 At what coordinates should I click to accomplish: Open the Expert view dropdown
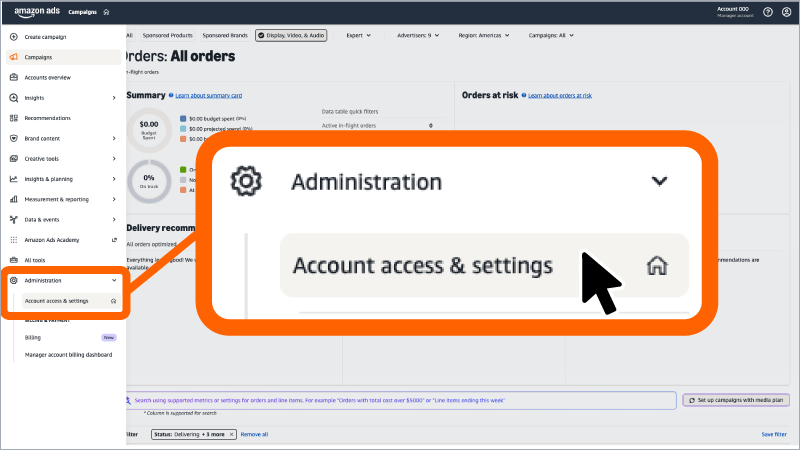click(x=359, y=35)
